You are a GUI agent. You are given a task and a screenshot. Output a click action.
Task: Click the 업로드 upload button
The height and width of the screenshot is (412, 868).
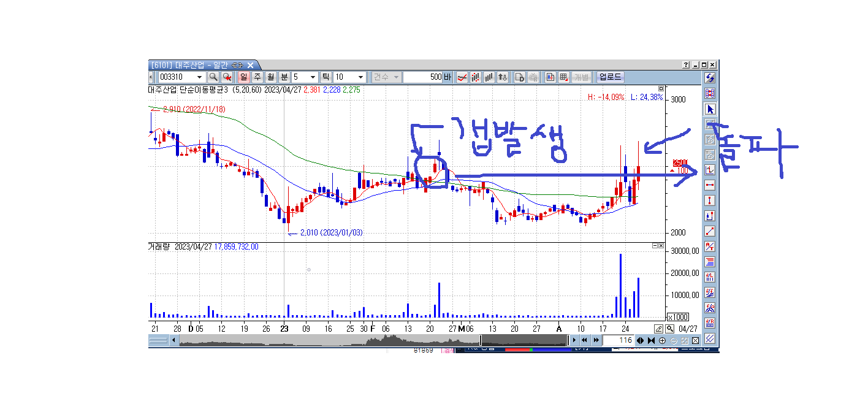tap(610, 77)
